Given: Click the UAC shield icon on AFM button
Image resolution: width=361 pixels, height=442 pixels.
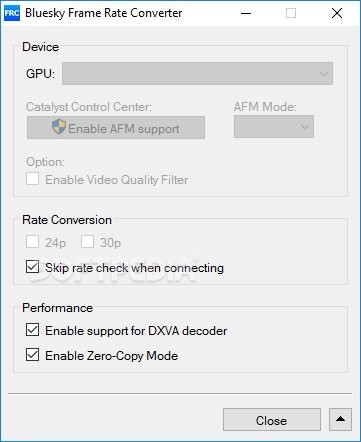Looking at the screenshot, I should 59,127.
